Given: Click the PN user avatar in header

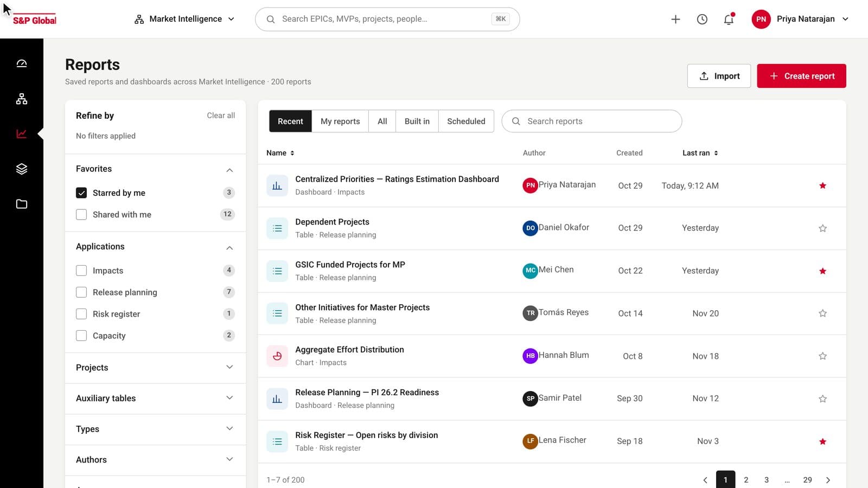Looking at the screenshot, I should tap(761, 19).
